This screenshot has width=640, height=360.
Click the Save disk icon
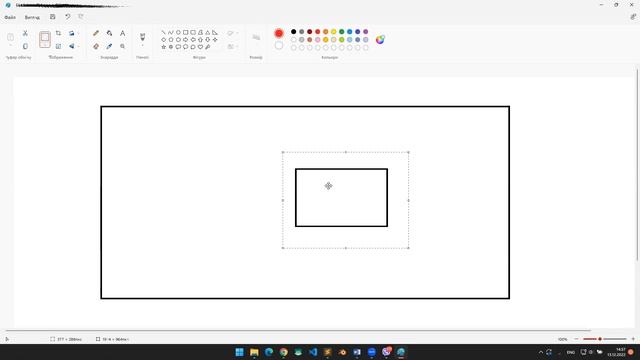pos(53,17)
